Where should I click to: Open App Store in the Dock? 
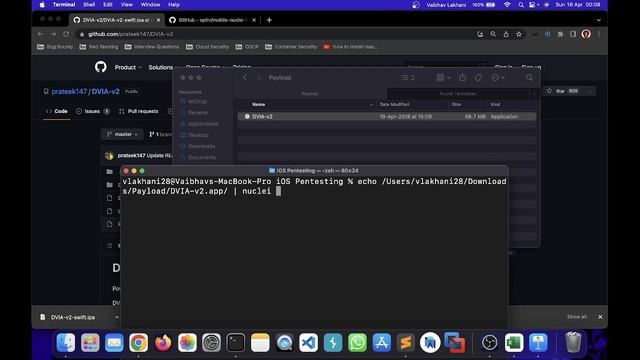[382, 342]
